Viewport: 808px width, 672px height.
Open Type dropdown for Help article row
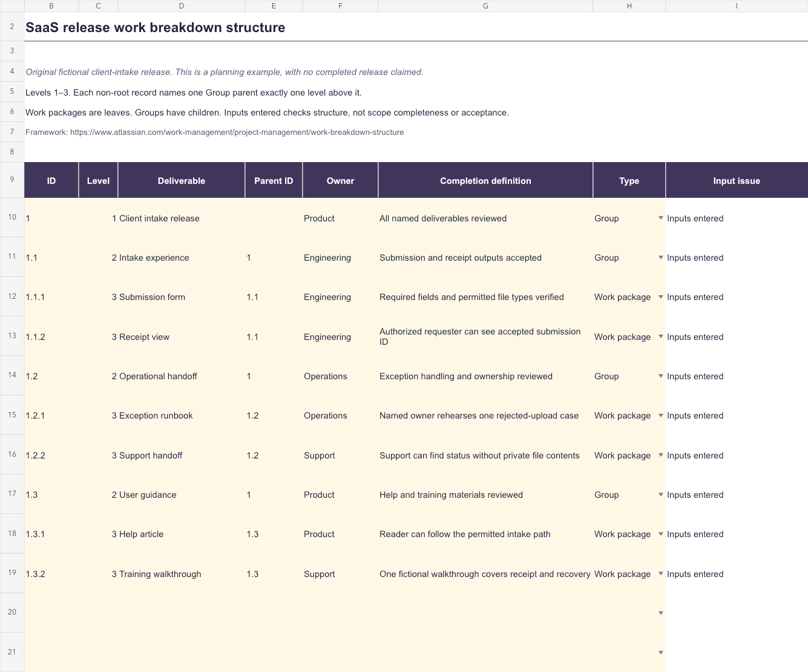[660, 534]
